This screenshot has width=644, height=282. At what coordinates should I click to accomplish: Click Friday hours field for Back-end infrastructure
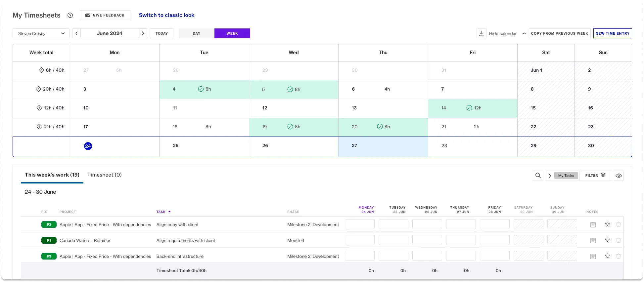pos(495,256)
